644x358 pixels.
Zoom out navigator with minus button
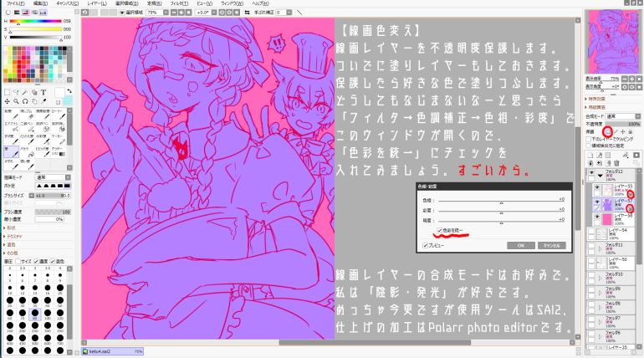coord(625,79)
